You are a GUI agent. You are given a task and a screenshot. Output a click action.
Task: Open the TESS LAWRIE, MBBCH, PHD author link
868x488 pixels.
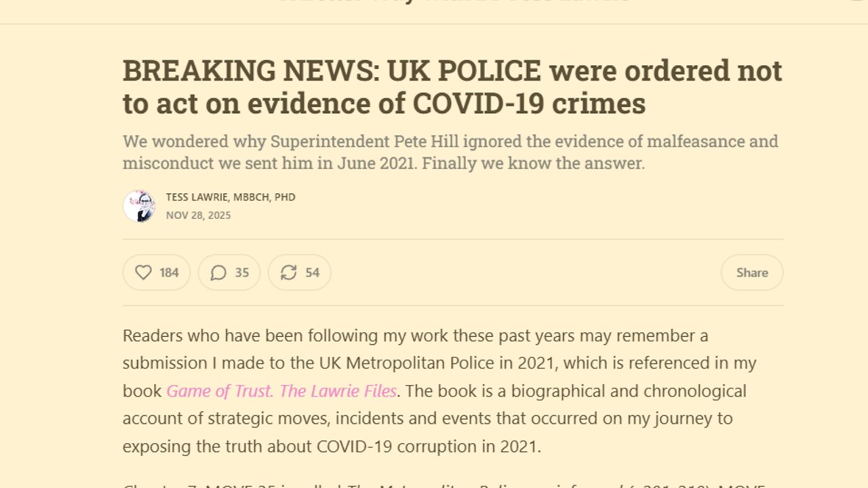[x=231, y=197]
